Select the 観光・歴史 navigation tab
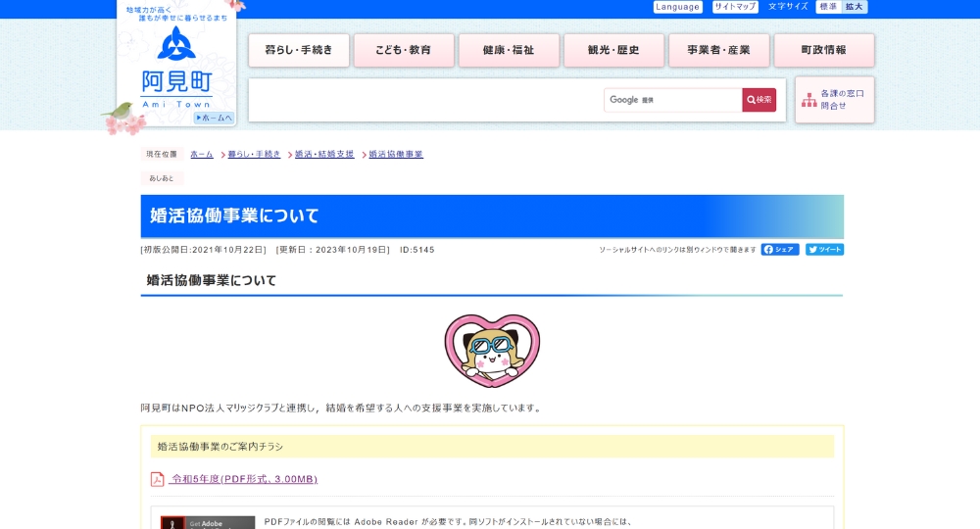 (613, 50)
